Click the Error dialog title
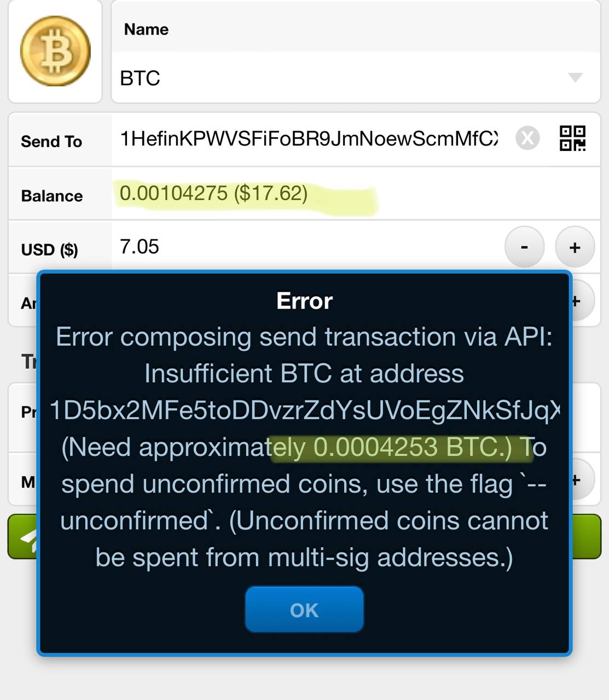609x700 pixels. 304,301
